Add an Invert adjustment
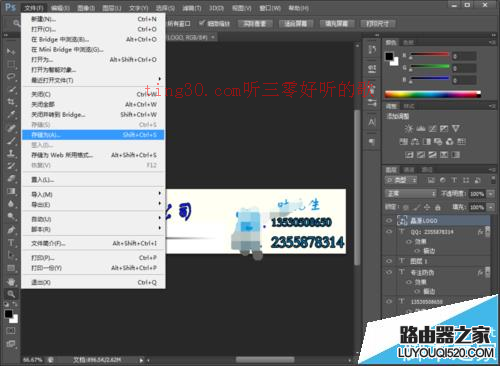The height and width of the screenshot is (366, 500). [x=409, y=155]
